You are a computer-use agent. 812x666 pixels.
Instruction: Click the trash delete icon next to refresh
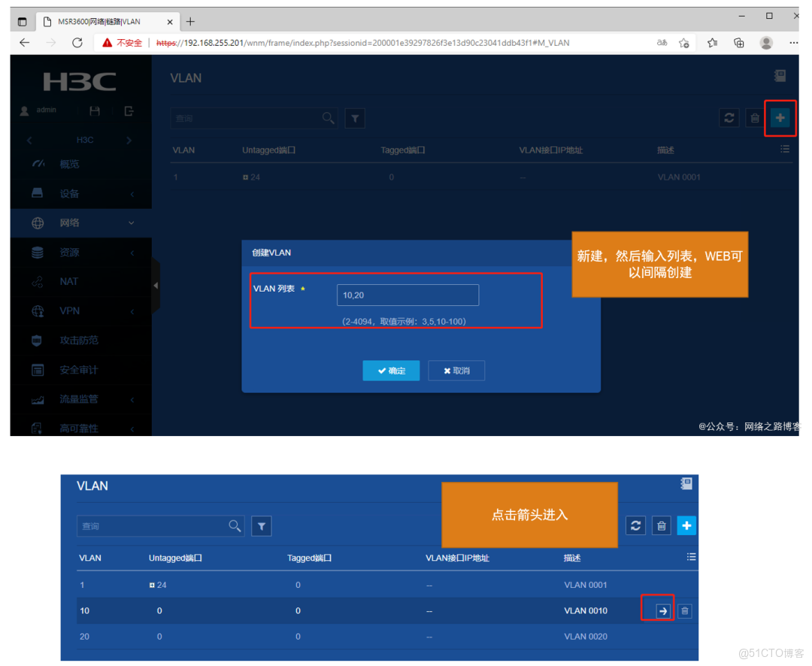click(754, 118)
